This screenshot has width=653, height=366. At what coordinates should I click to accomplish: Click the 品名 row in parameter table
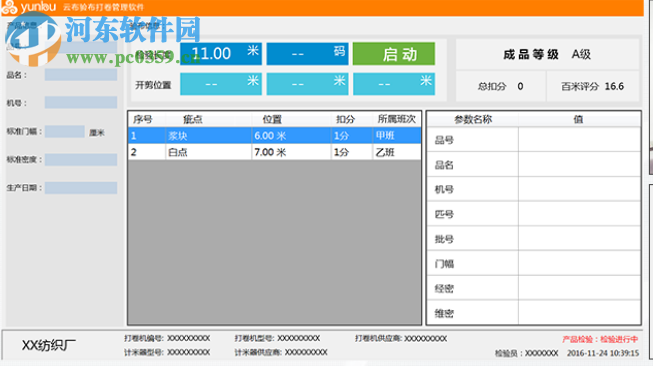(533, 164)
